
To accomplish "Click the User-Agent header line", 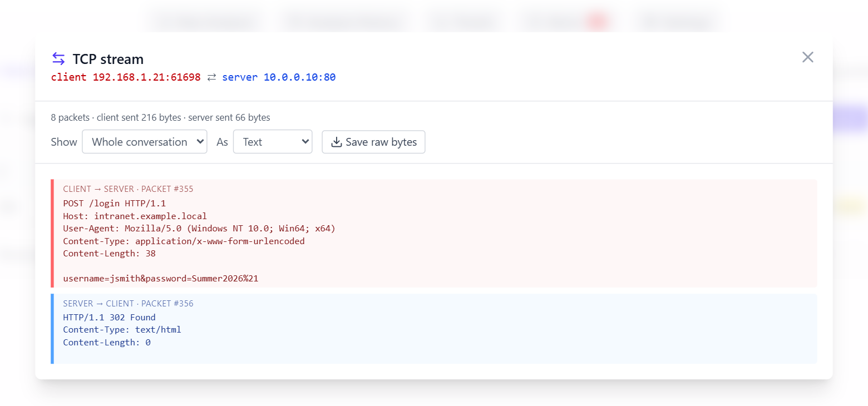I will (199, 229).
